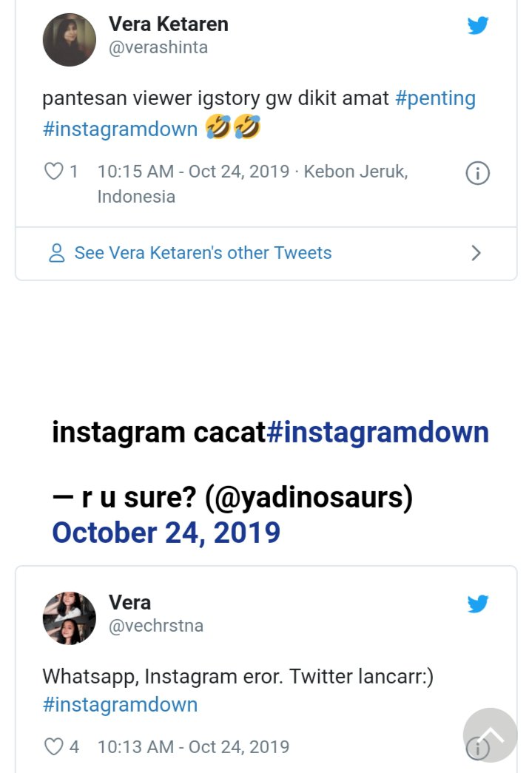The image size is (532, 773).
Task: Open Vera's collage profile picture
Action: (70, 618)
